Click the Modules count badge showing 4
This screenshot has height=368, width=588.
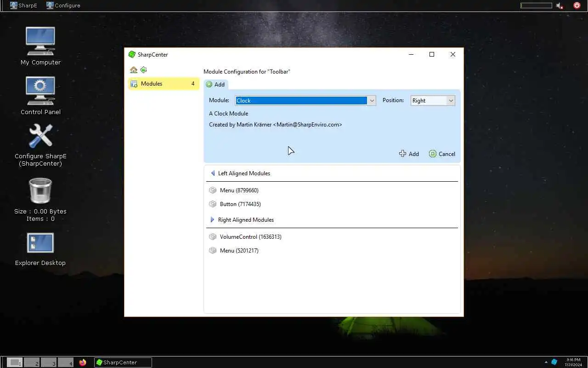tap(193, 84)
